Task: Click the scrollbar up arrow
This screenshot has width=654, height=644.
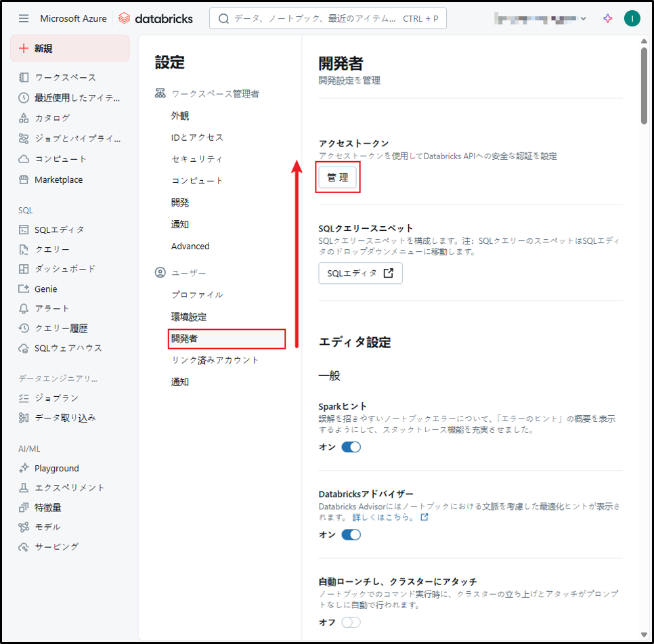Action: point(644,41)
